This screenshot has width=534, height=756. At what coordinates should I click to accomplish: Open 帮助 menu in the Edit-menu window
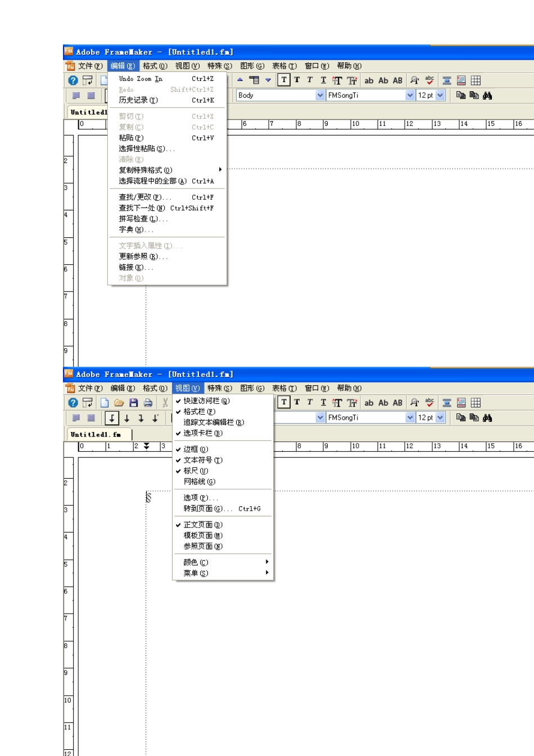[349, 66]
